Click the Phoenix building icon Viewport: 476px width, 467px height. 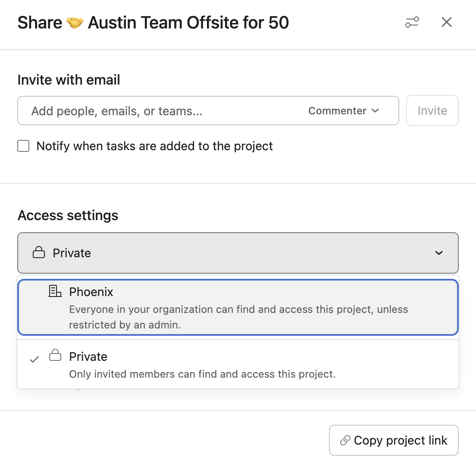pos(55,291)
